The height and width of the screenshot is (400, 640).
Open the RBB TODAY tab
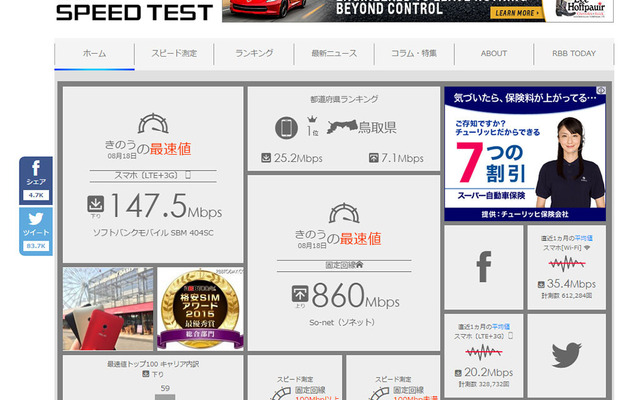[574, 53]
